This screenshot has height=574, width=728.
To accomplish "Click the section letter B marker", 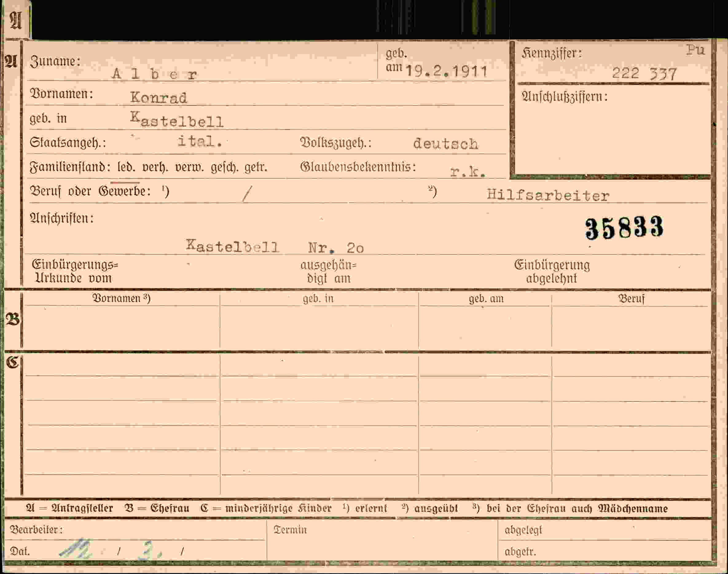I will [x=13, y=319].
